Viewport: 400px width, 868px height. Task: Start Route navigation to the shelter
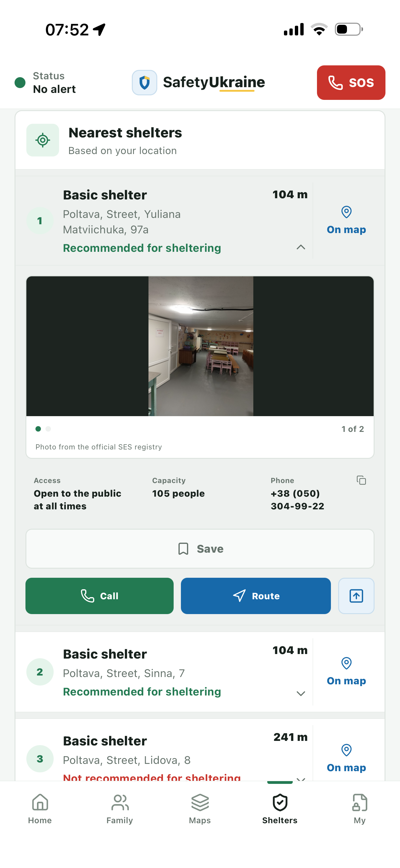(256, 596)
